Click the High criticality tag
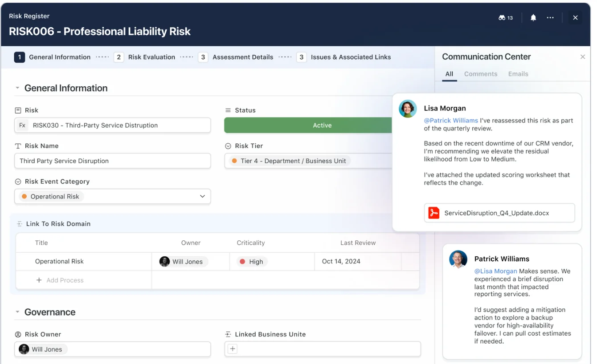 [x=251, y=262]
